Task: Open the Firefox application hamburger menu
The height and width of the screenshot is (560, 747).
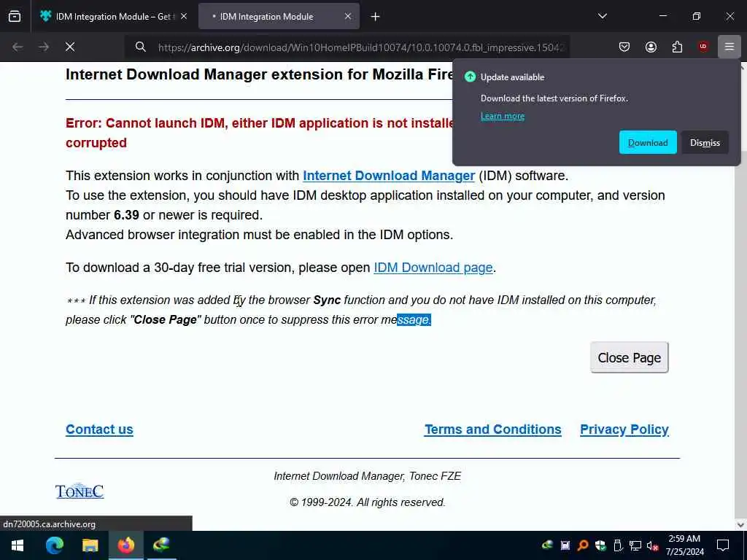Action: pyautogui.click(x=729, y=47)
